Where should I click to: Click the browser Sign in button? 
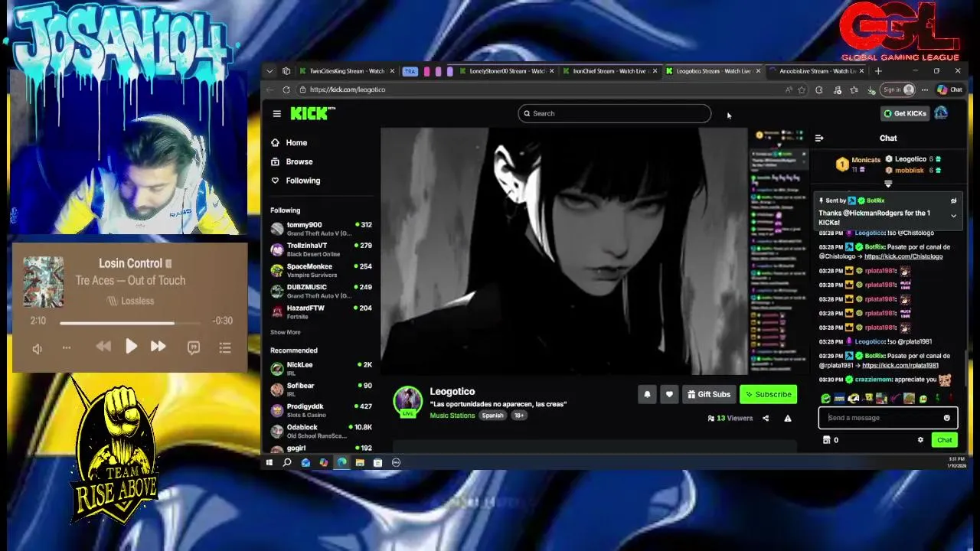click(x=898, y=90)
